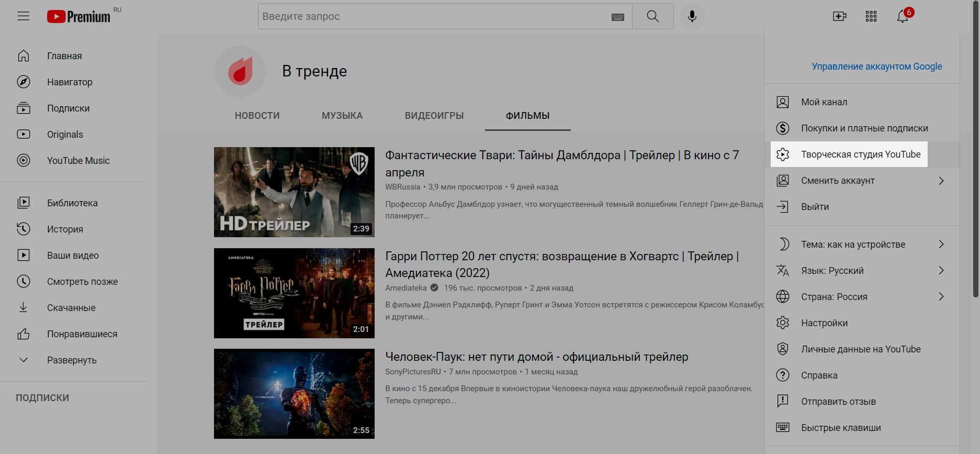
Task: Click the magnifier search button
Action: [652, 16]
